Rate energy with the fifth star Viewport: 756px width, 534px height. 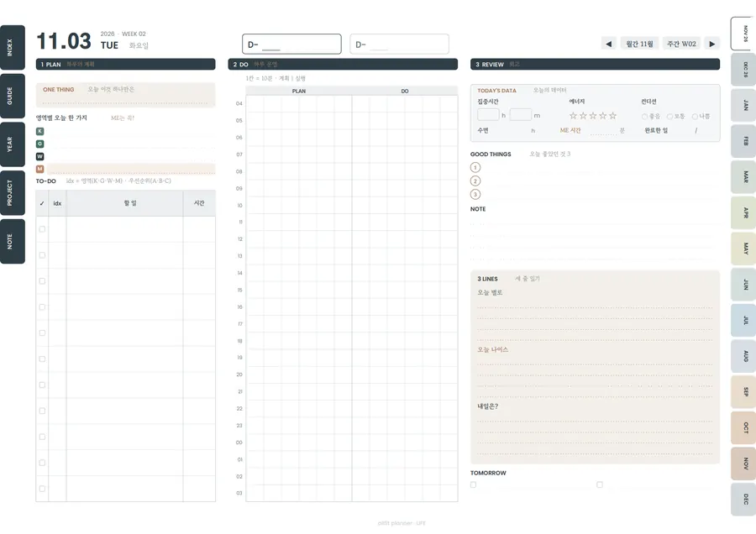[613, 116]
